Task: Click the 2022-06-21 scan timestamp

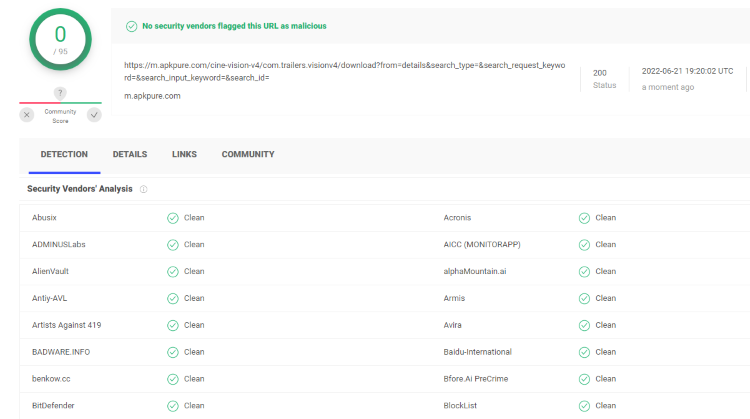Action: coord(687,72)
